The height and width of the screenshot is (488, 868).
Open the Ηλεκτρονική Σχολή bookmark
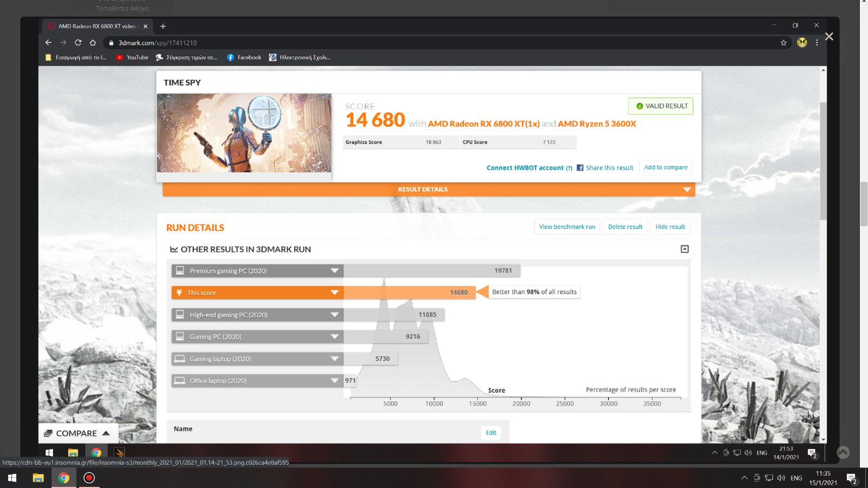click(299, 57)
